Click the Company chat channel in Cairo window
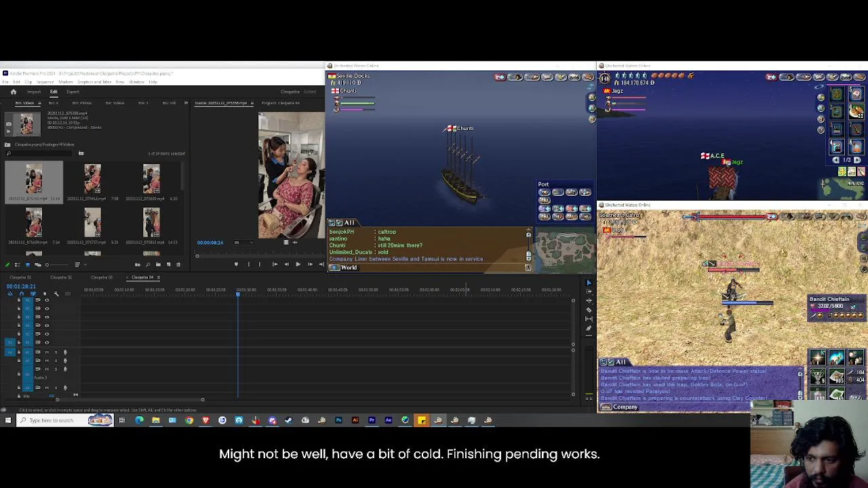This screenshot has height=488, width=868. click(625, 407)
